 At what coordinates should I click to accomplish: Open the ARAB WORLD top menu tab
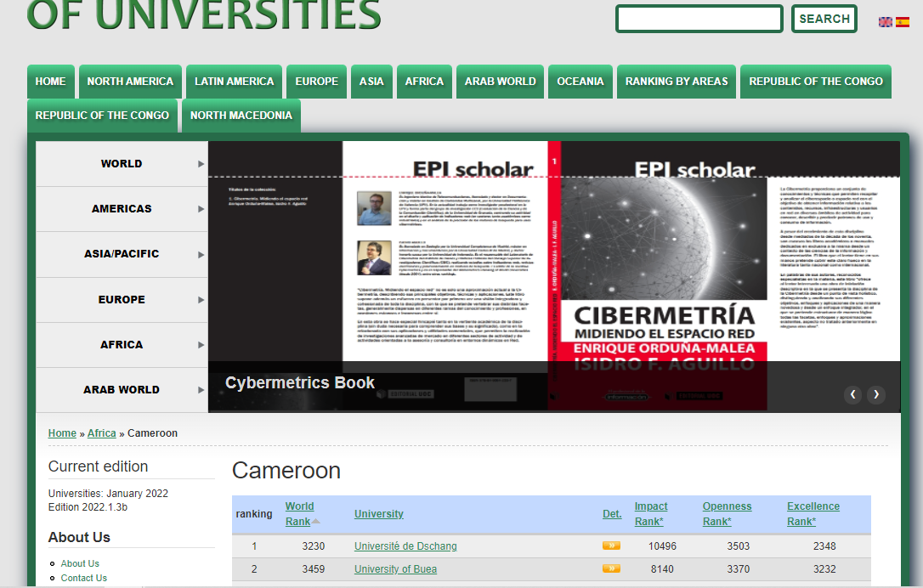click(501, 82)
